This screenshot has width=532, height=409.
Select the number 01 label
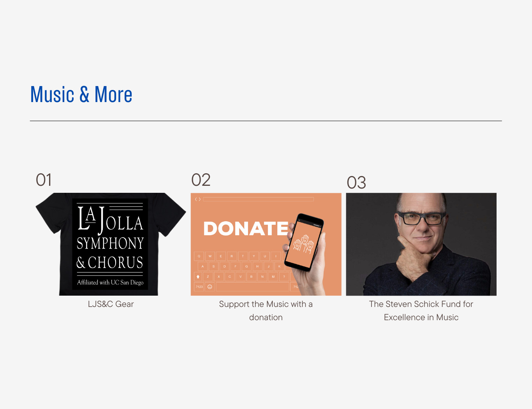click(44, 180)
